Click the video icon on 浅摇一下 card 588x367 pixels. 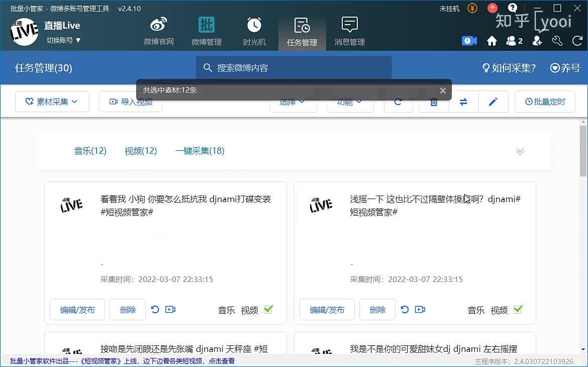pyautogui.click(x=420, y=309)
